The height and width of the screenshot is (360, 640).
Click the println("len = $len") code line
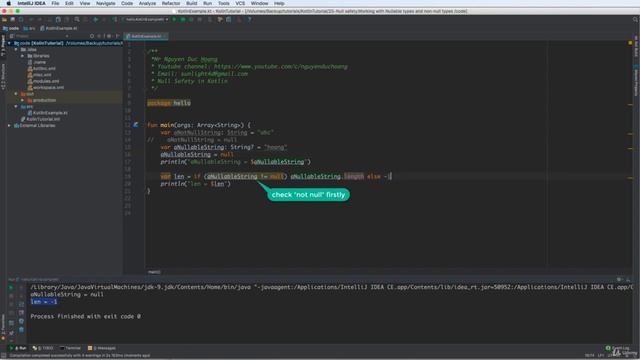pos(196,184)
